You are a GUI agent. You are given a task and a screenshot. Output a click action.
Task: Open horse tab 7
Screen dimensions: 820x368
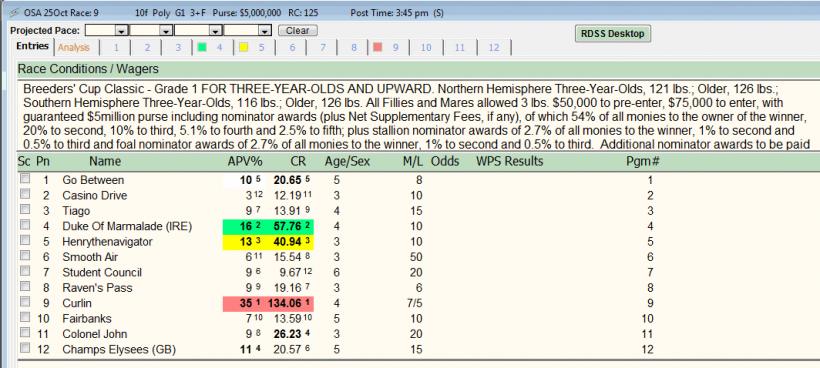(x=323, y=48)
